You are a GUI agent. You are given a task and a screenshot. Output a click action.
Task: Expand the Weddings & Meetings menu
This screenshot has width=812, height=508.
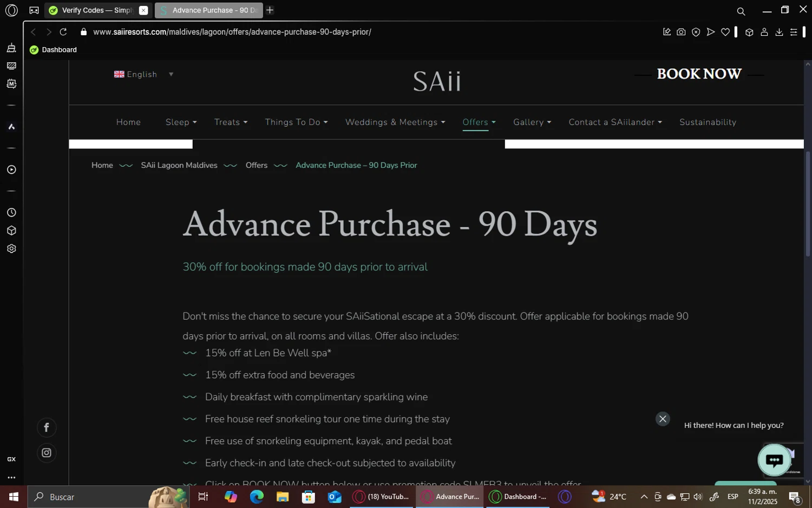(x=395, y=122)
